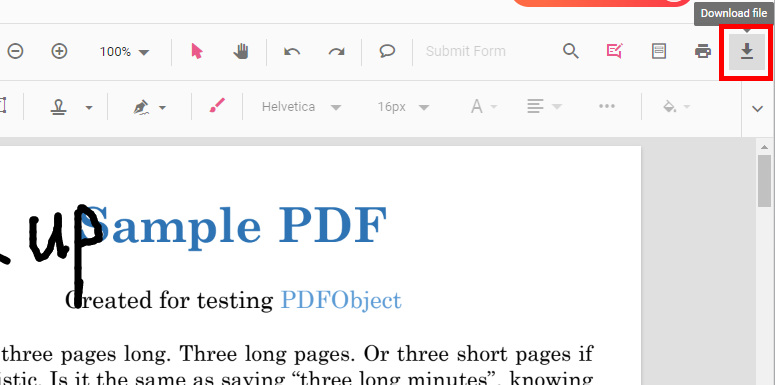Toggle the pink annotation edit mode icon
Viewport: 775px width, 385px height.
[614, 51]
